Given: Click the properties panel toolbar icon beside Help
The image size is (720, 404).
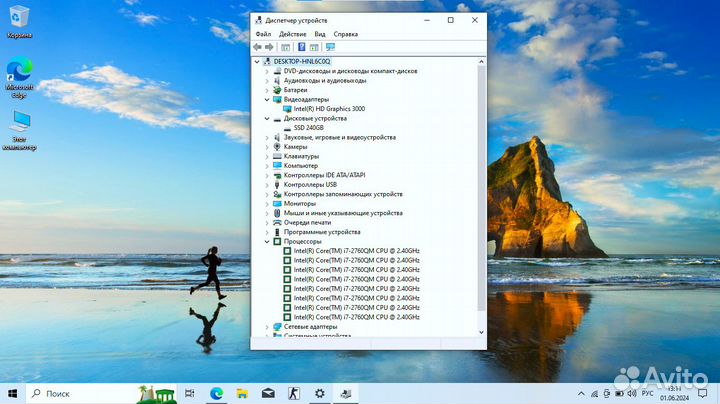Looking at the screenshot, I should 314,47.
